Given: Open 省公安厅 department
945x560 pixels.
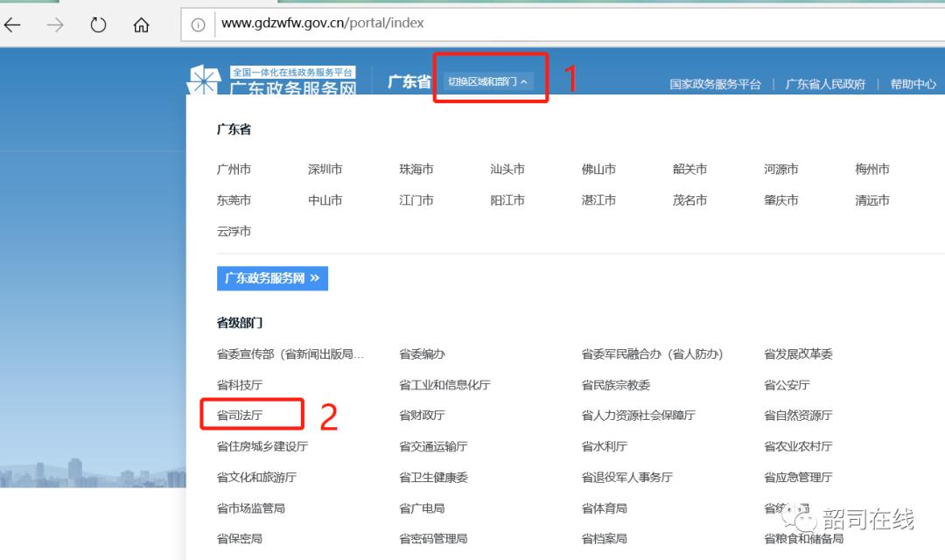Looking at the screenshot, I should tap(787, 385).
